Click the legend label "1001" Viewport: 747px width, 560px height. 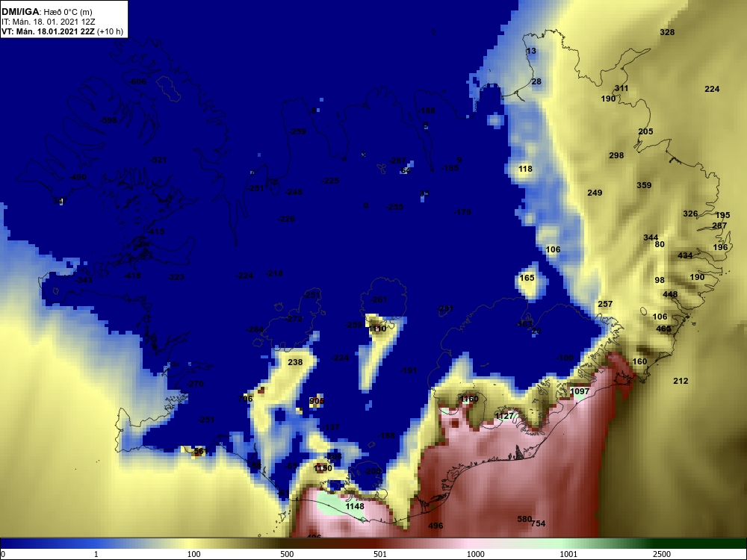point(568,554)
